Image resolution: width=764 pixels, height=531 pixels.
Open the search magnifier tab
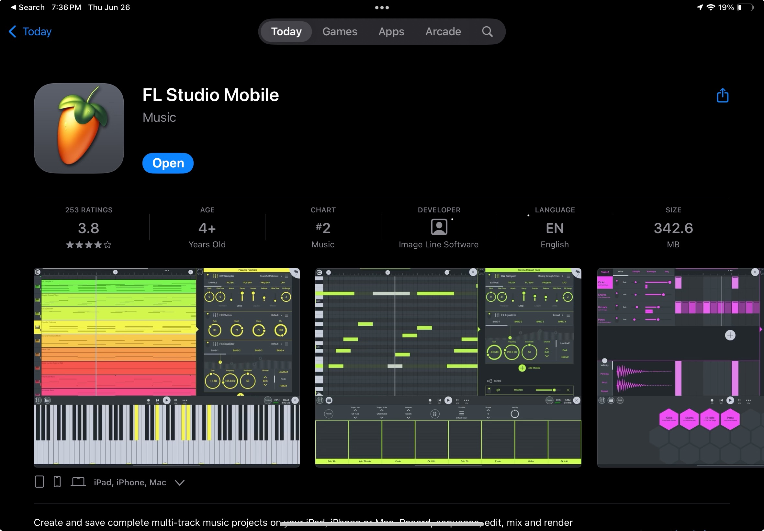[x=487, y=32]
